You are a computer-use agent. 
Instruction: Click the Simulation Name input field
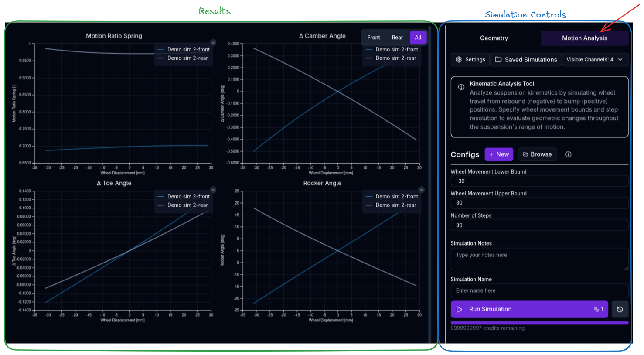point(539,290)
